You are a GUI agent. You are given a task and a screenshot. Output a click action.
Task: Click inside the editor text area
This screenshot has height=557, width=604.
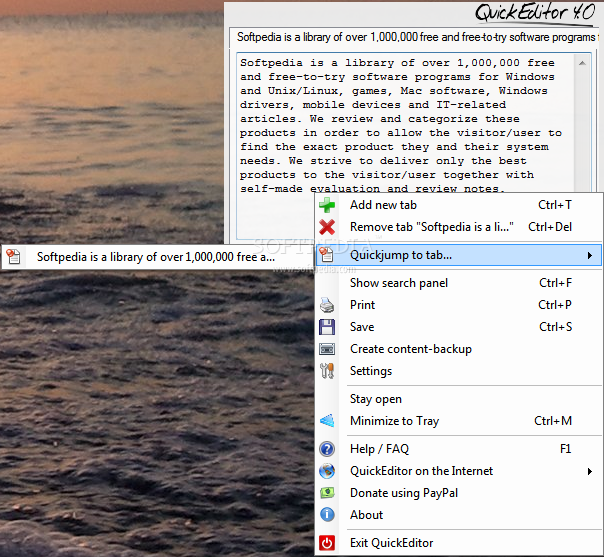pyautogui.click(x=405, y=125)
